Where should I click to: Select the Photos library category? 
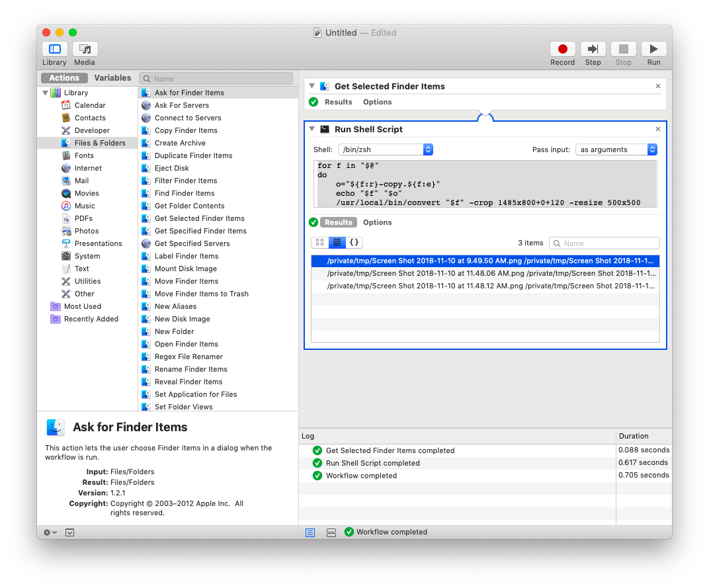pos(87,231)
